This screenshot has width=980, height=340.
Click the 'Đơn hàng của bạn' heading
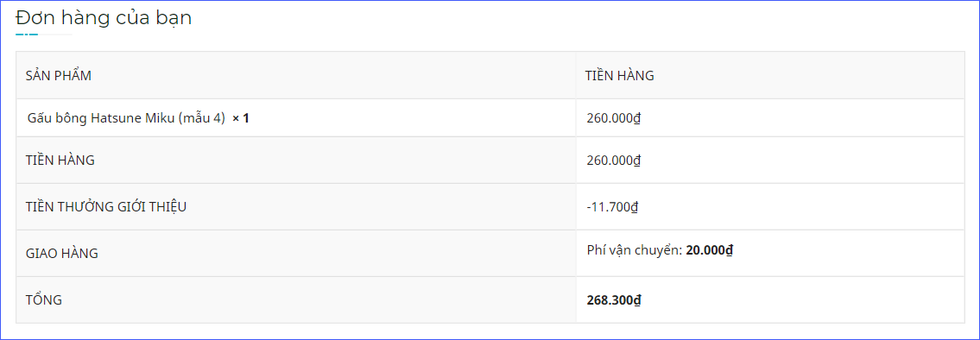pos(104,18)
